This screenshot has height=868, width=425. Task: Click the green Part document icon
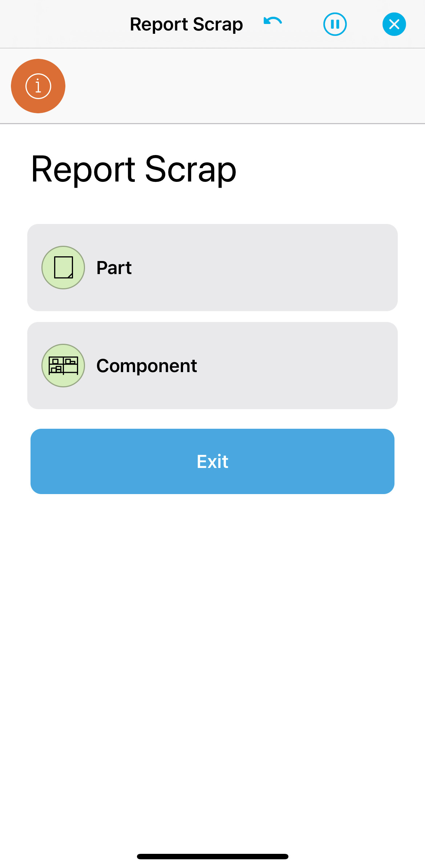63,268
